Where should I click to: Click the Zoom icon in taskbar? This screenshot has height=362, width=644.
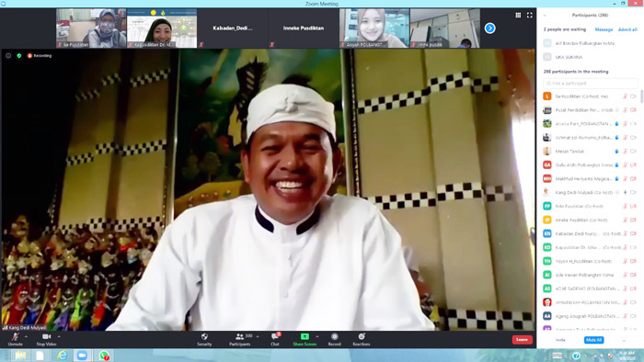click(x=83, y=356)
